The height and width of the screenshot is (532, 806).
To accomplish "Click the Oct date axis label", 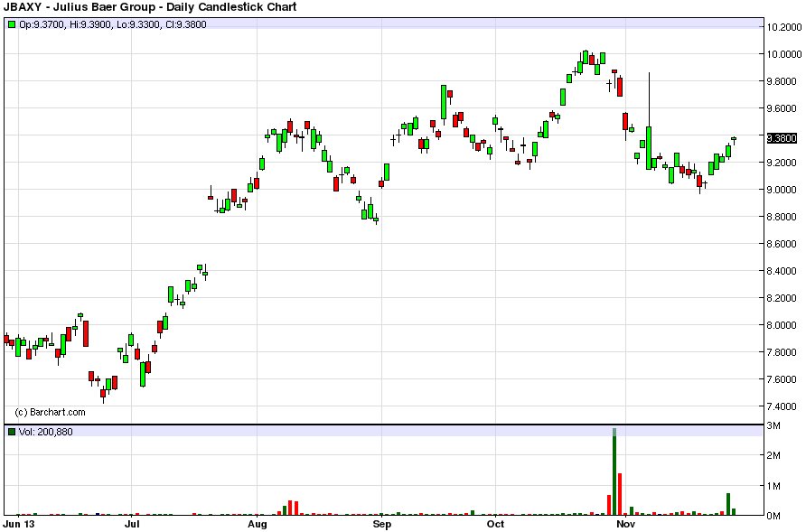I will point(495,524).
